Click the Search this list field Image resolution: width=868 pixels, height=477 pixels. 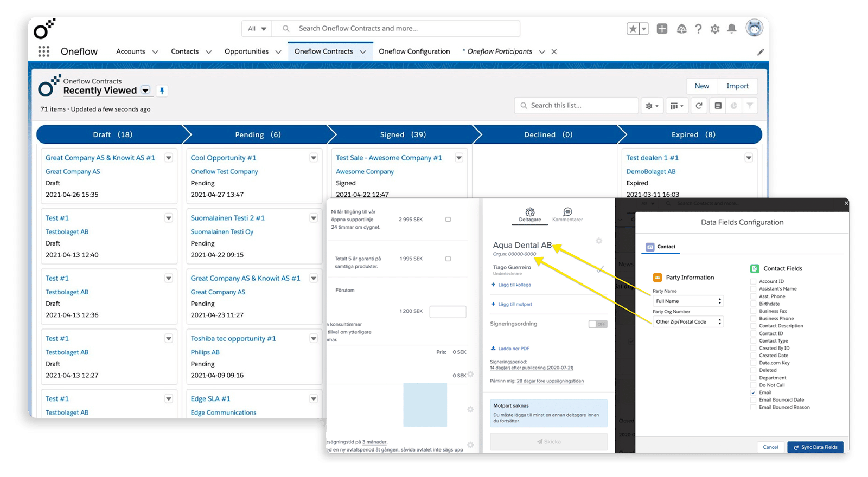coord(576,106)
